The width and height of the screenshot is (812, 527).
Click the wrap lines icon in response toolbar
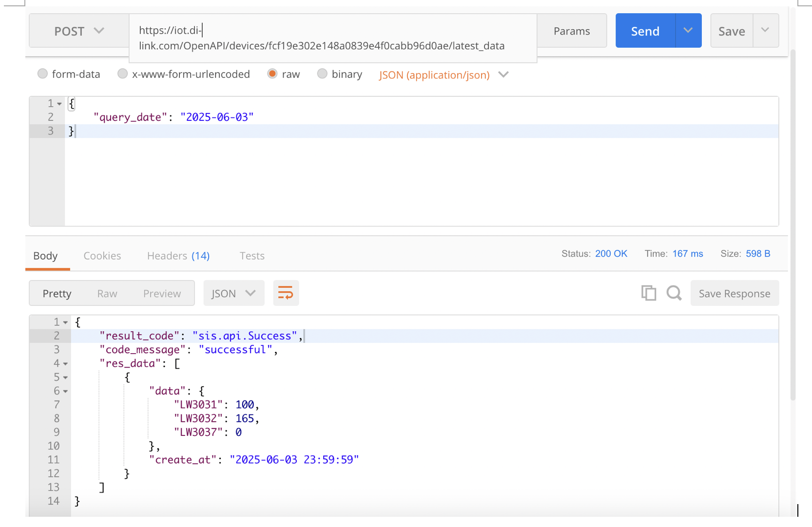286,293
